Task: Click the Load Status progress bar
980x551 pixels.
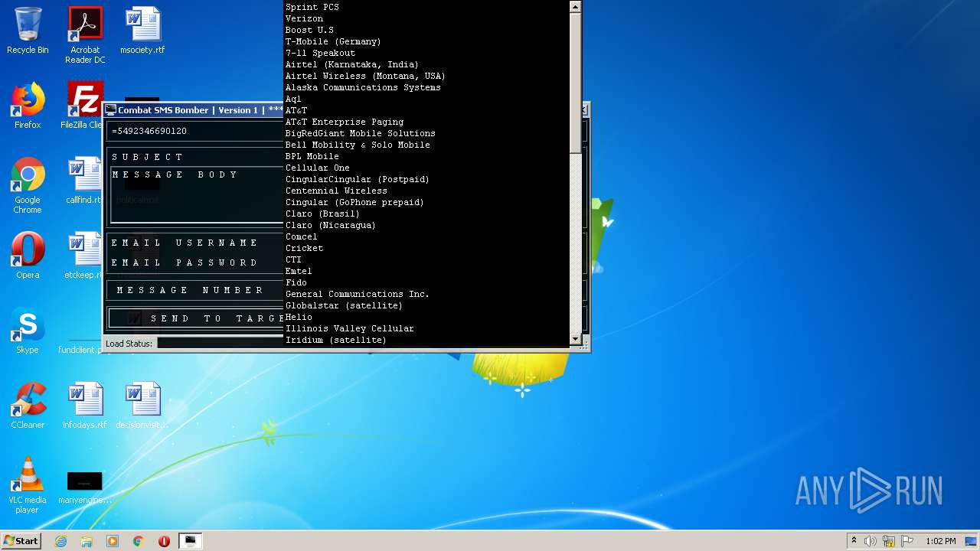Action: click(x=220, y=344)
